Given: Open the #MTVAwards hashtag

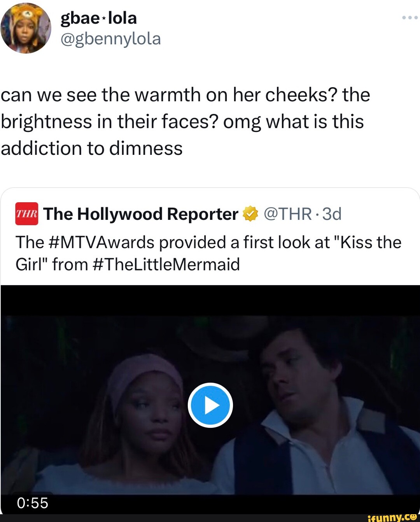Looking at the screenshot, I should 102,242.
